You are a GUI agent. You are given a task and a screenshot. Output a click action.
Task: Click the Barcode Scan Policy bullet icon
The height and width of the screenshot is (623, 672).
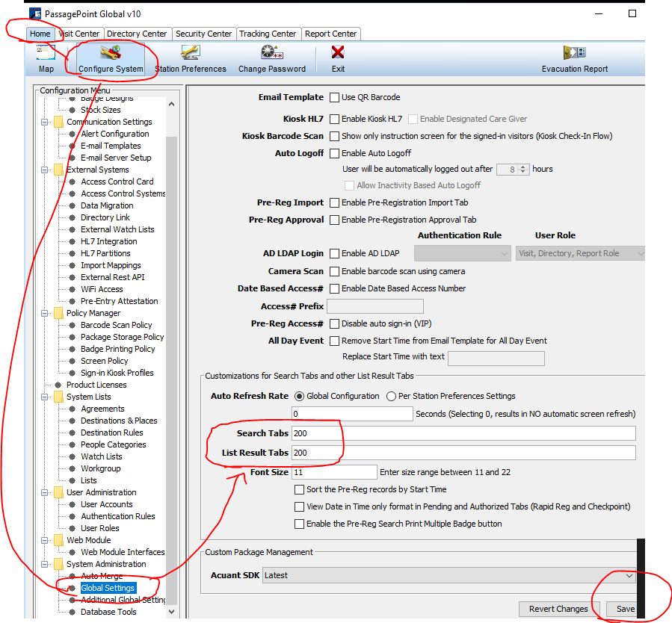point(72,326)
